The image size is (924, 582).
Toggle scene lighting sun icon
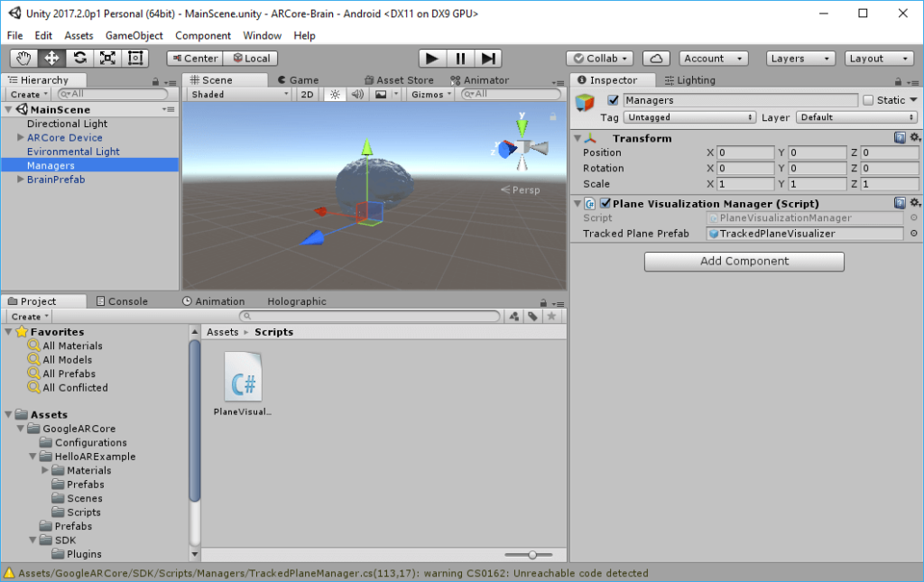(335, 94)
